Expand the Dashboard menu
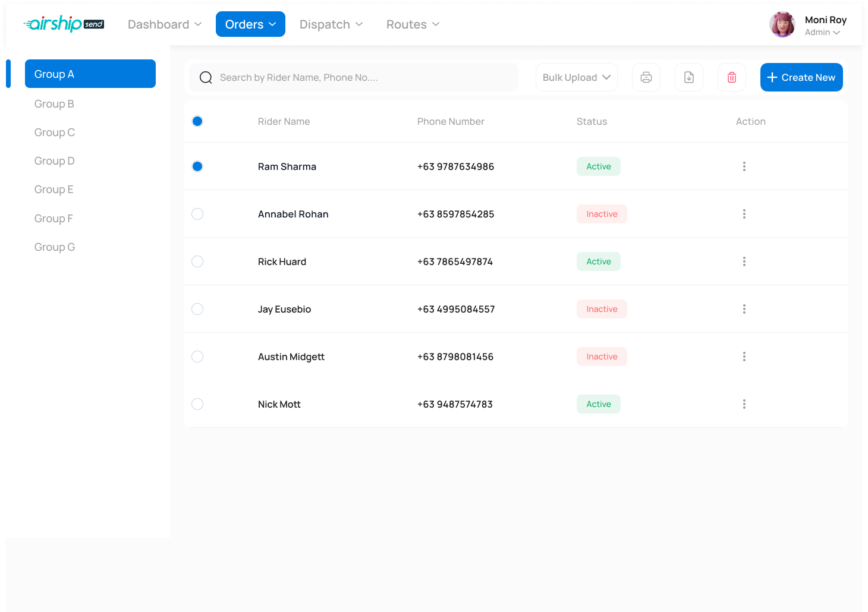This screenshot has width=868, height=612. point(165,24)
